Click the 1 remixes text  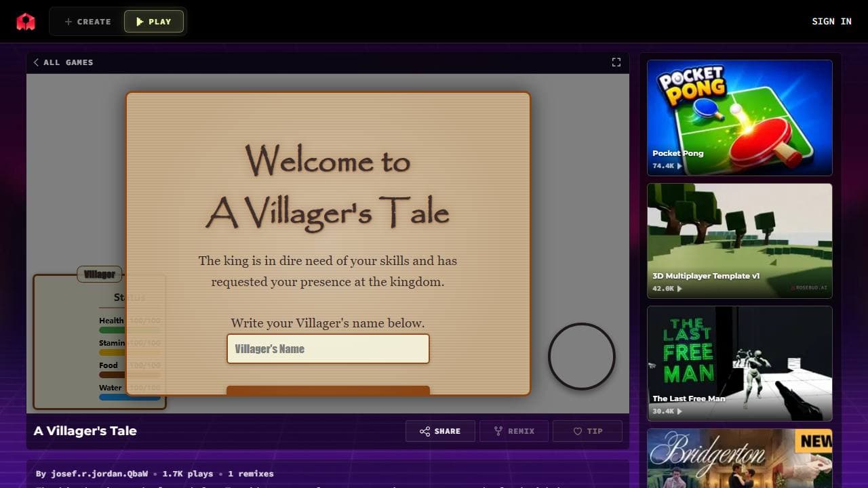(251, 474)
